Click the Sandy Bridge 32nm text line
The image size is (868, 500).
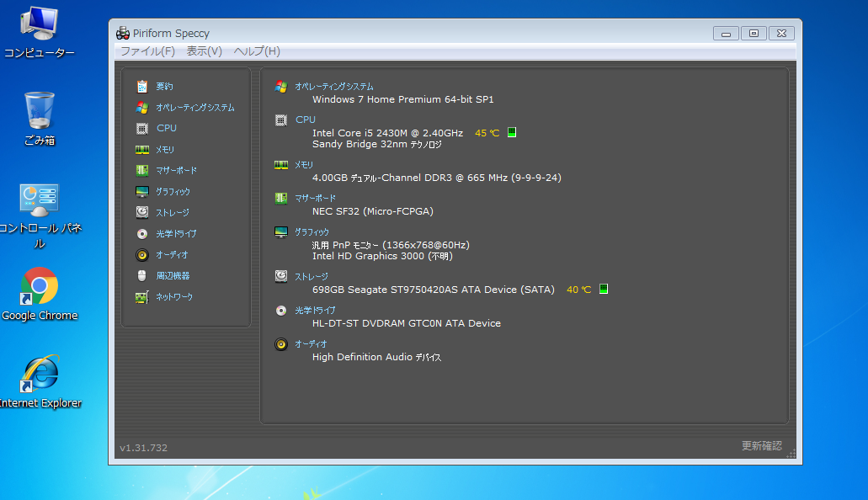[x=377, y=145]
